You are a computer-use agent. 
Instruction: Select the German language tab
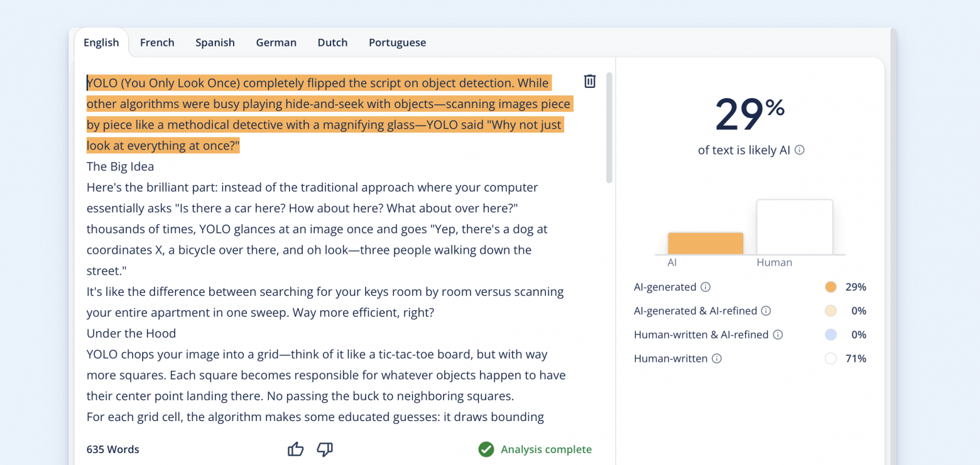coord(276,43)
